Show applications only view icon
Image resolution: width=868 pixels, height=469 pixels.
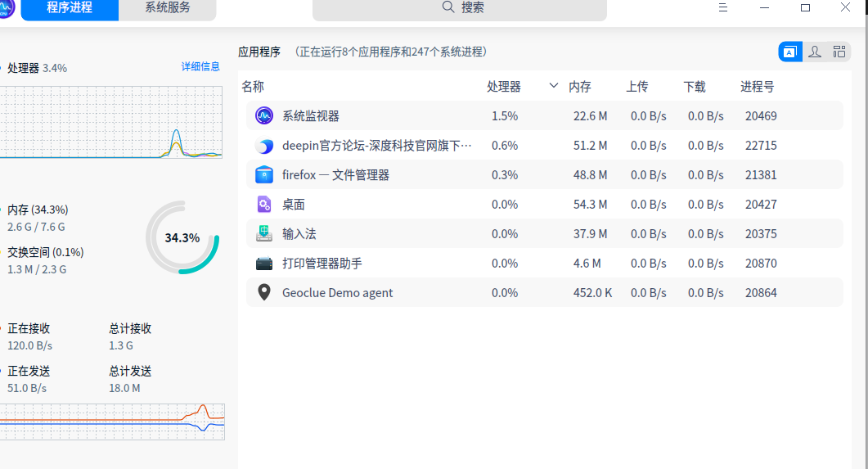tap(790, 52)
